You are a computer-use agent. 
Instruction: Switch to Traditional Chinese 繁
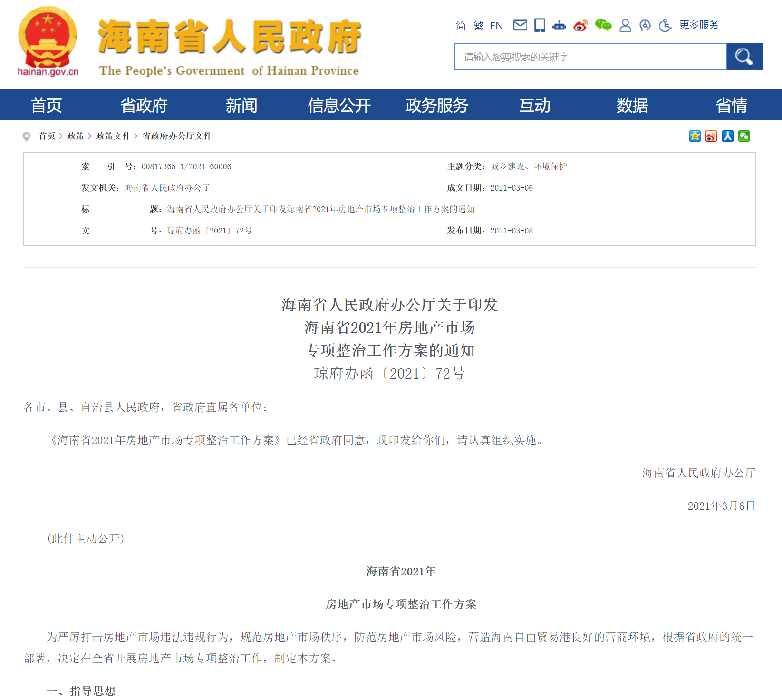[478, 26]
